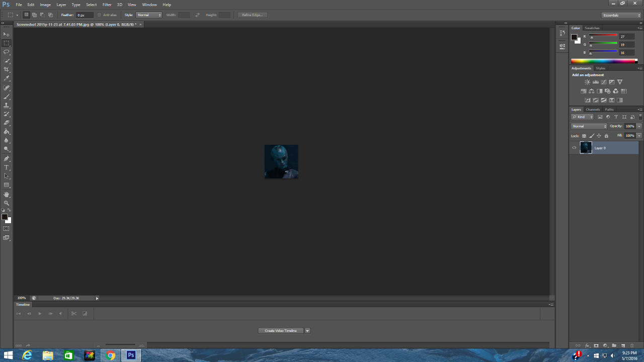Open the Filter menu
The width and height of the screenshot is (644, 362).
[107, 5]
